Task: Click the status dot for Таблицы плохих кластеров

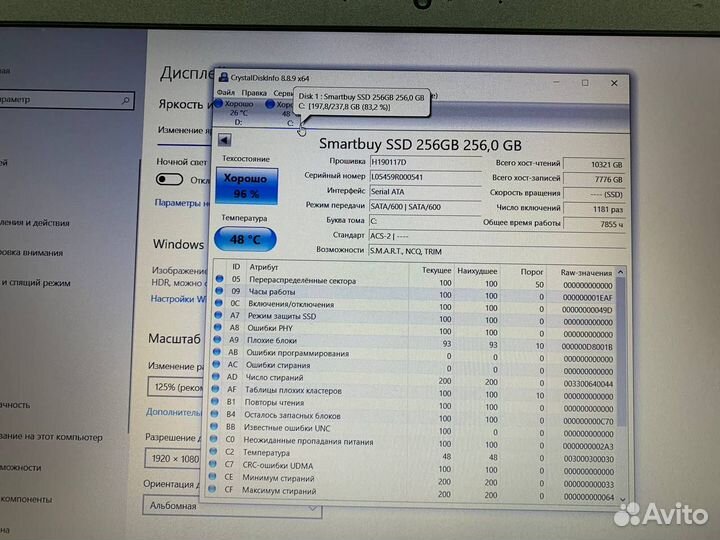Action: [x=215, y=389]
